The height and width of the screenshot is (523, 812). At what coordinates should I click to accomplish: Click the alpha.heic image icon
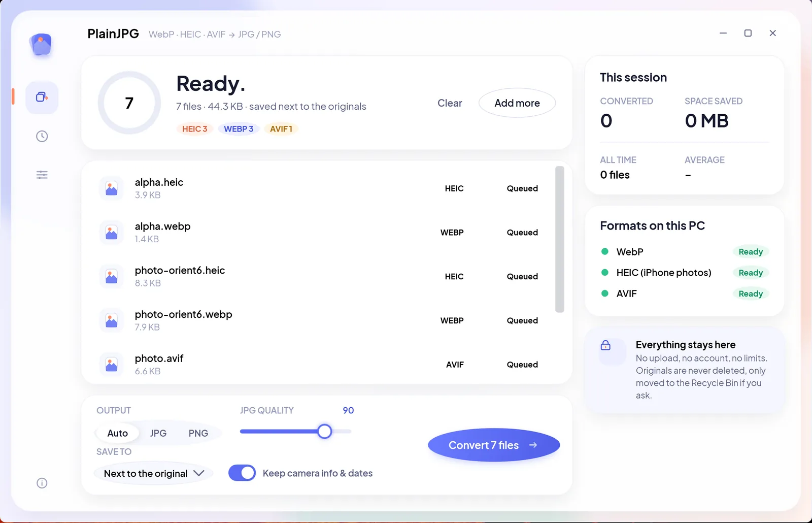pyautogui.click(x=112, y=188)
